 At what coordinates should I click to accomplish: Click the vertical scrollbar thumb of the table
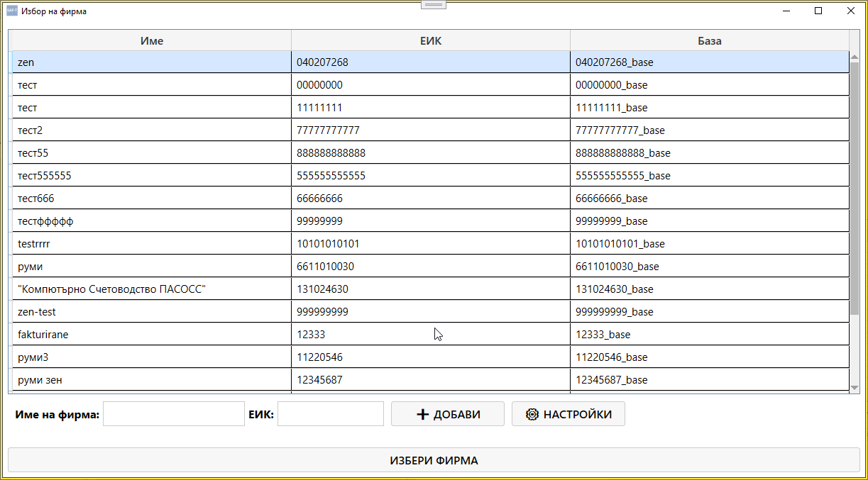point(855,189)
